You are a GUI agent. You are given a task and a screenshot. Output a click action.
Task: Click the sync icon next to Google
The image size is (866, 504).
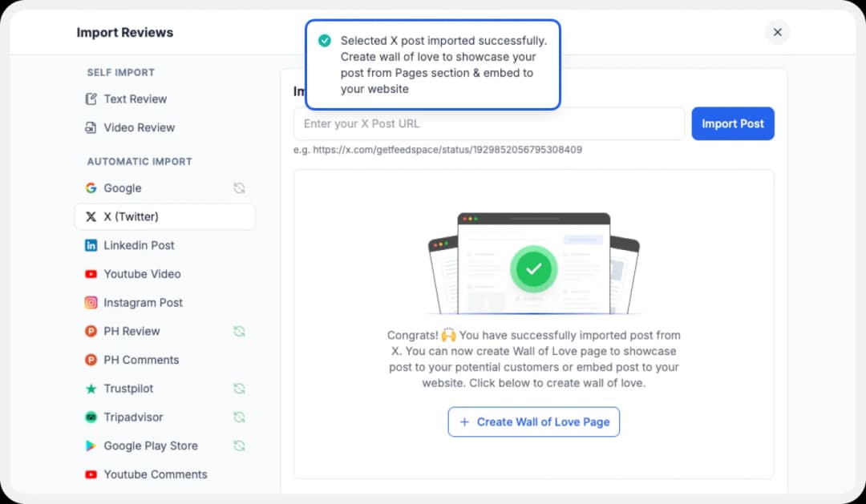point(239,187)
